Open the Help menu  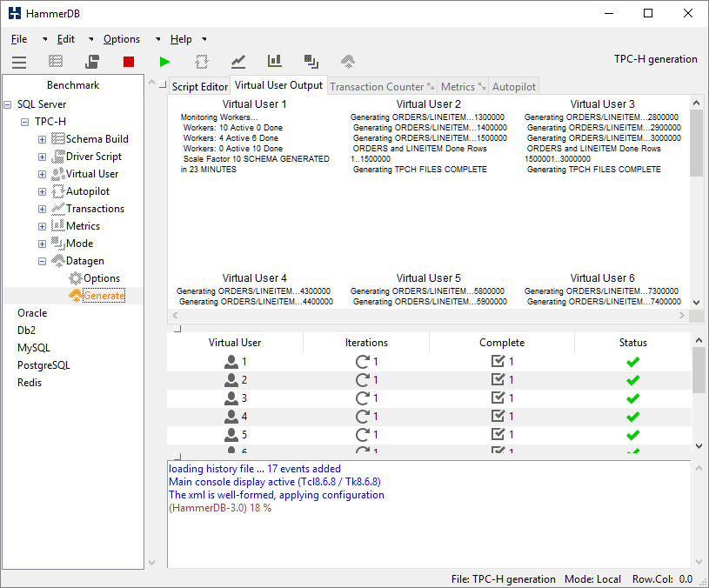coord(181,39)
